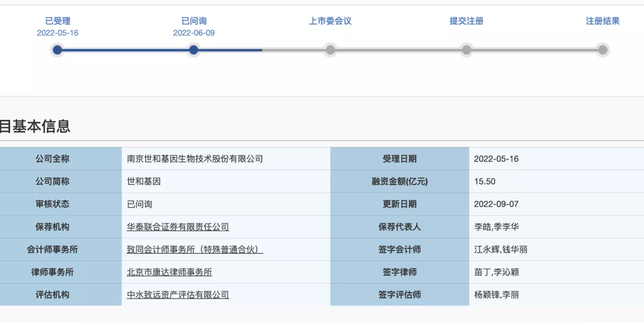Click the 注册结果 timeline dot
Image resolution: width=644 pixels, height=323 pixels.
click(x=602, y=50)
